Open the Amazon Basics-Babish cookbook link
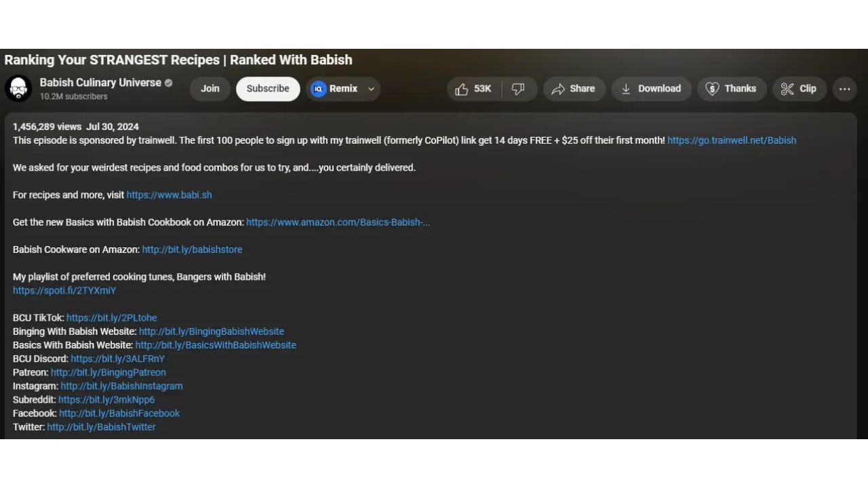Screen dimensions: 868x488 [x=338, y=222]
